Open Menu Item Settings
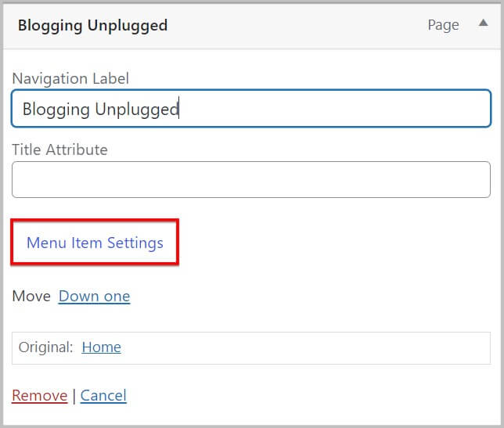Screen dimensions: 504x428 (x=95, y=243)
